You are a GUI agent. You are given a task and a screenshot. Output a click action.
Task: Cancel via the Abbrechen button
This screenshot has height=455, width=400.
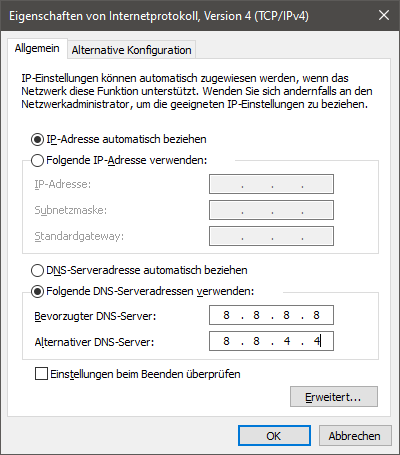[x=355, y=436]
